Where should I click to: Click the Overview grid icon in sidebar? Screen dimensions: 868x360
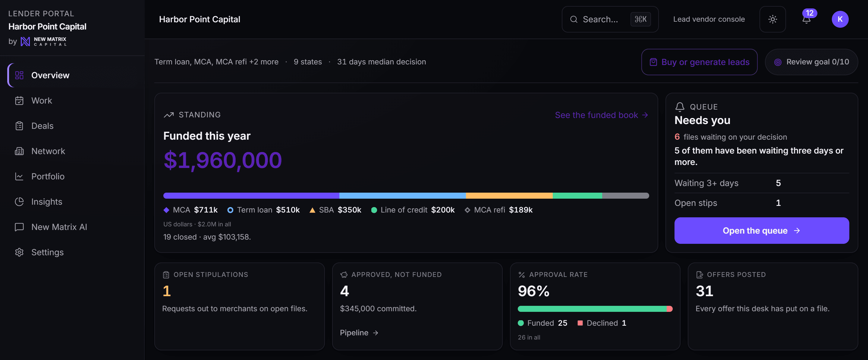(19, 75)
